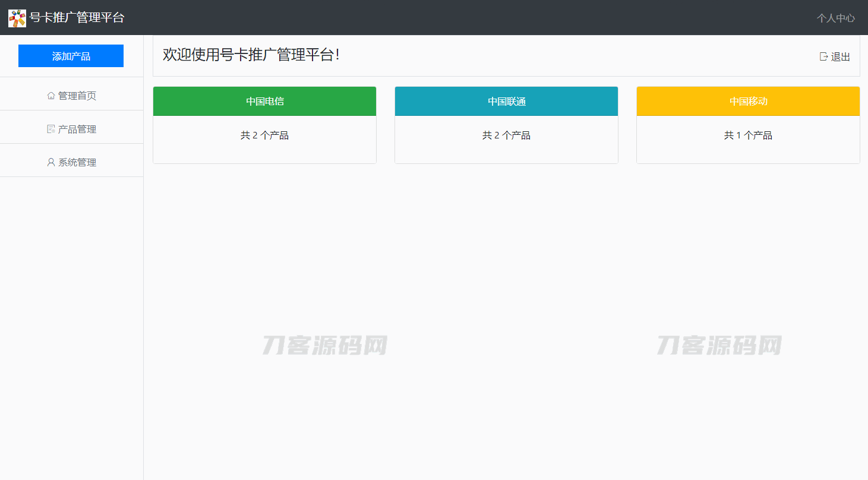Click the left 刀客源码网 watermark
Screen dimensions: 868x480
click(325, 345)
